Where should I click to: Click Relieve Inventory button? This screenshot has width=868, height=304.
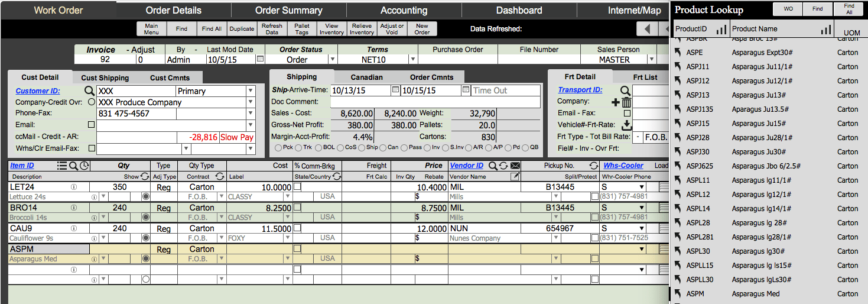coord(362,29)
